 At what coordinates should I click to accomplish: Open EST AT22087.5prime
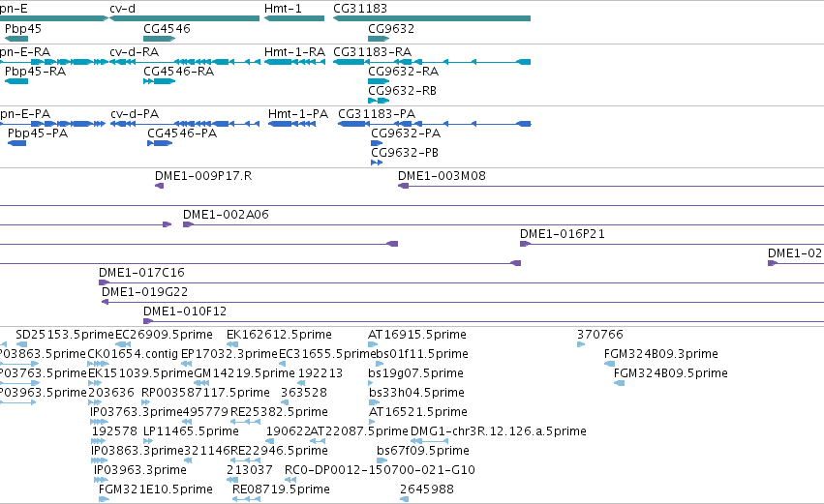coord(317,441)
